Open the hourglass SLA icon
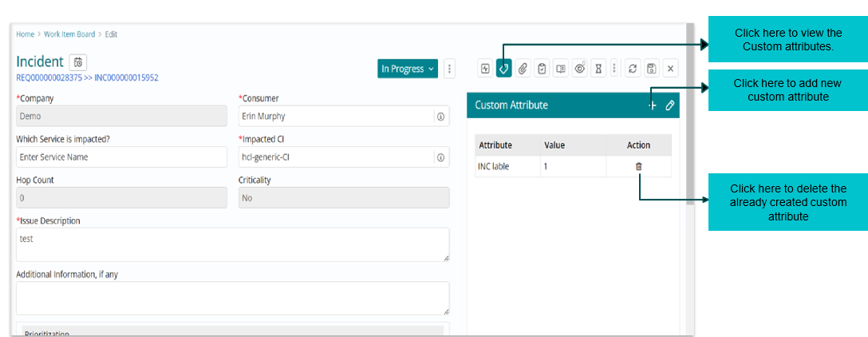868x337 pixels. pos(598,69)
